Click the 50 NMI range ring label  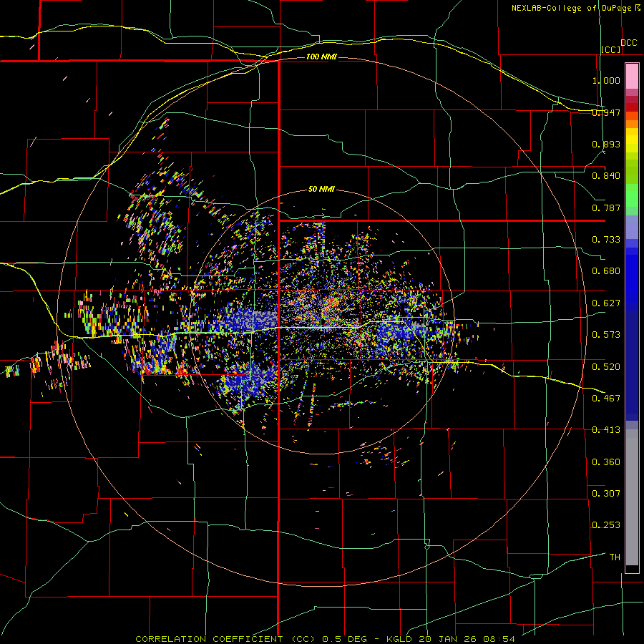321,190
